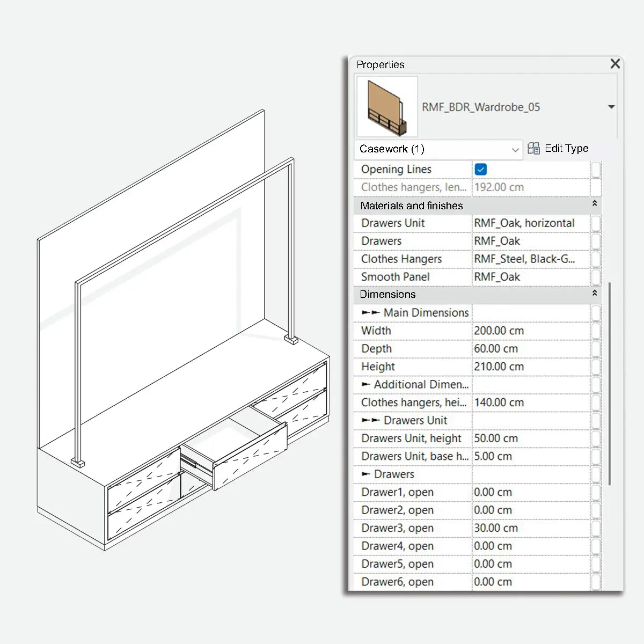Click associate parameter icon beside Depth
Image resolution: width=644 pixels, height=644 pixels.
[x=596, y=349]
